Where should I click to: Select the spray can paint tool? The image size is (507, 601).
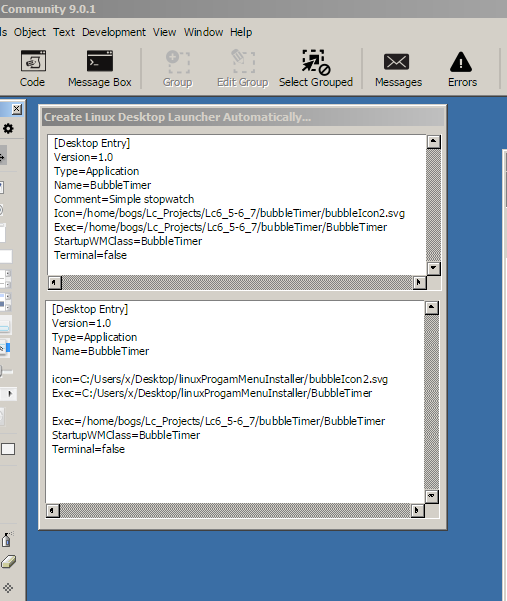[x=7, y=540]
